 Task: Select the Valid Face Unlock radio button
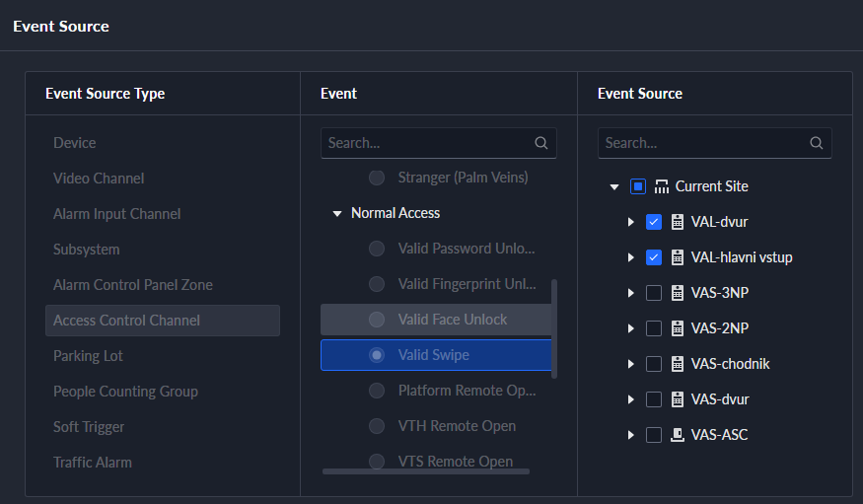click(377, 320)
